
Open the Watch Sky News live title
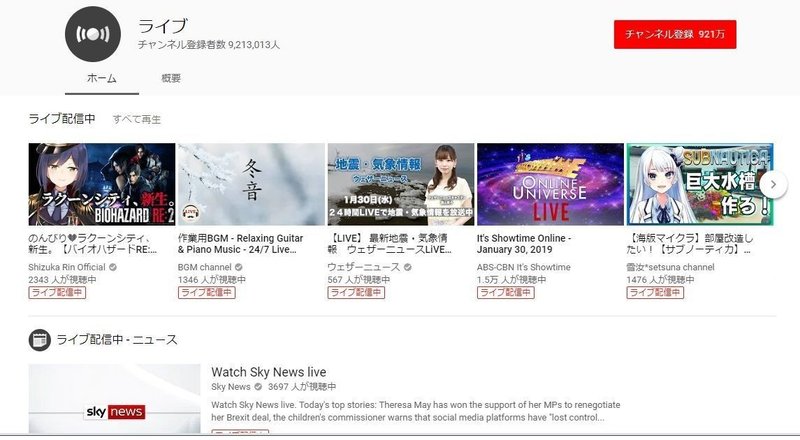[269, 372]
